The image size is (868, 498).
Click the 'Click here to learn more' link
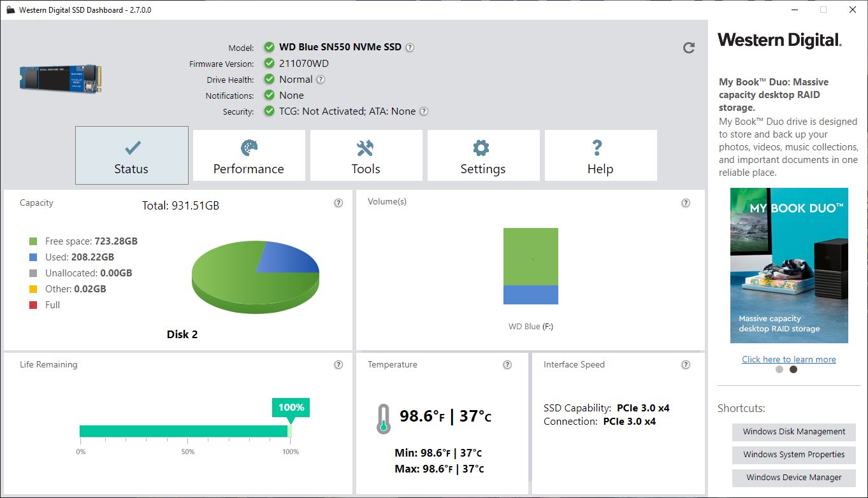pos(789,359)
